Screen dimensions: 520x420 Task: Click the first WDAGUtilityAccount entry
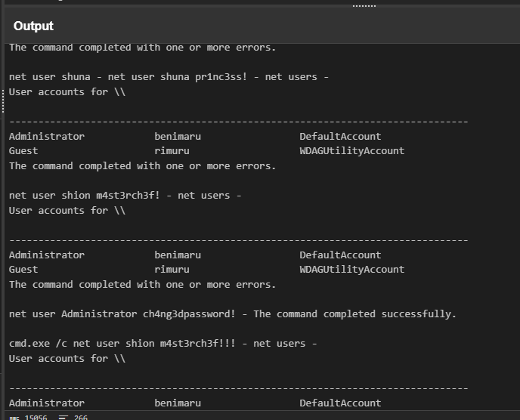351,151
